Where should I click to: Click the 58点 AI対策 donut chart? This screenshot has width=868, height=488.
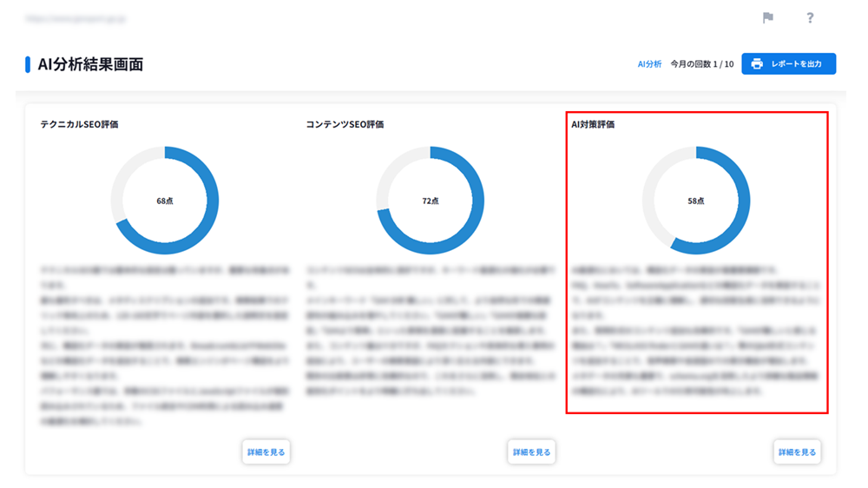coord(696,201)
